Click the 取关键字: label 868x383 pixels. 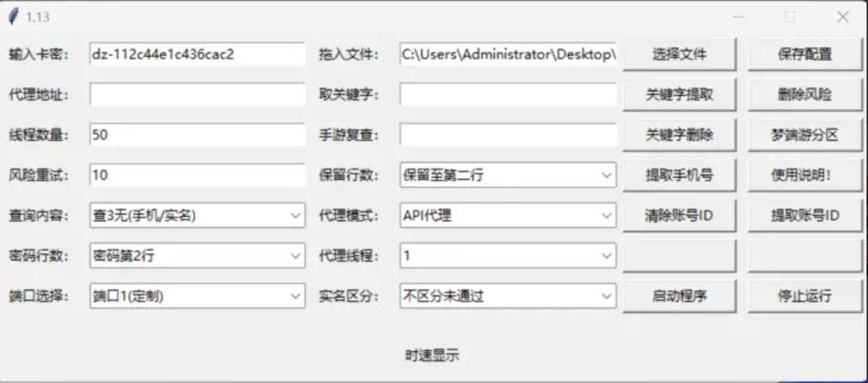[349, 95]
